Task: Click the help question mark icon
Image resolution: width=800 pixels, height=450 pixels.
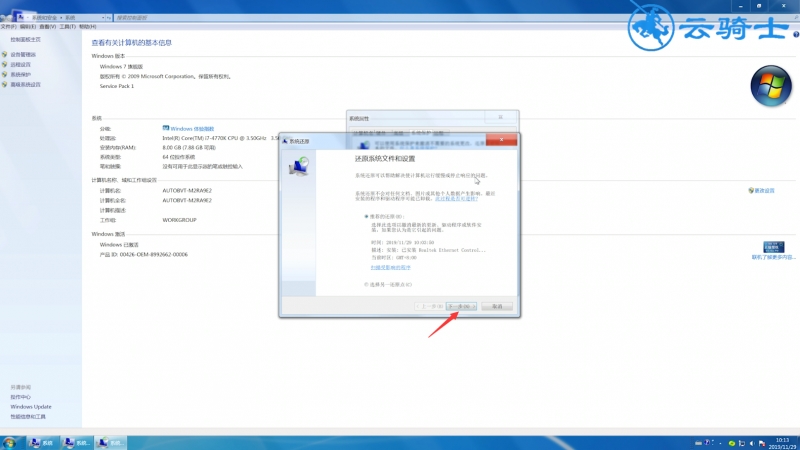Action: tap(796, 35)
